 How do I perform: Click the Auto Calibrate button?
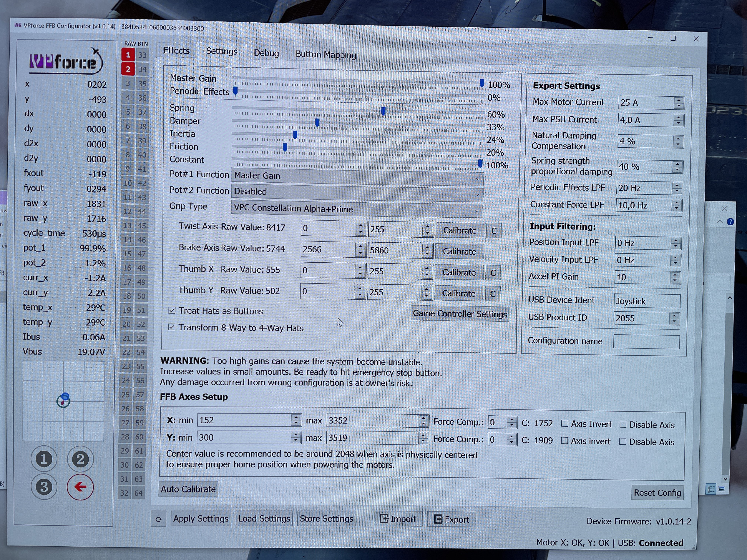188,489
